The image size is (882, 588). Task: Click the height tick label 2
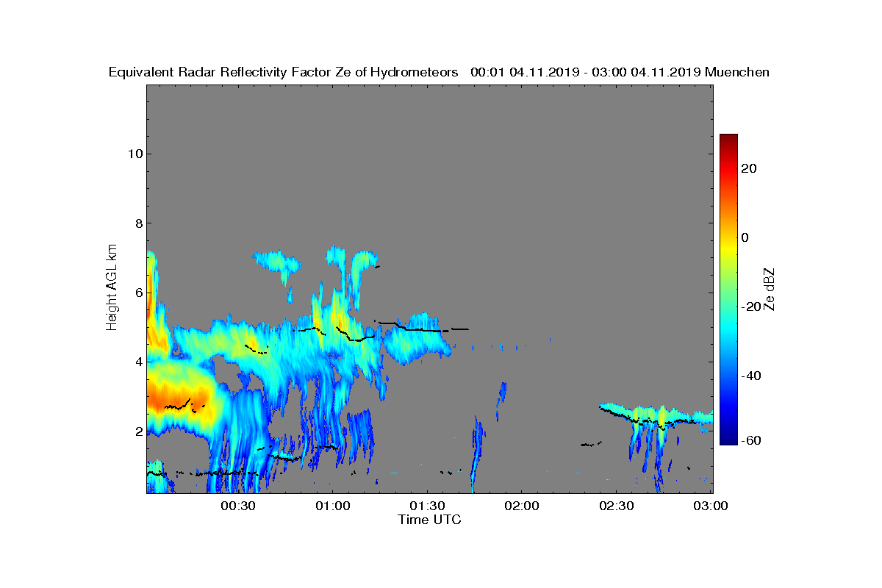coord(137,431)
